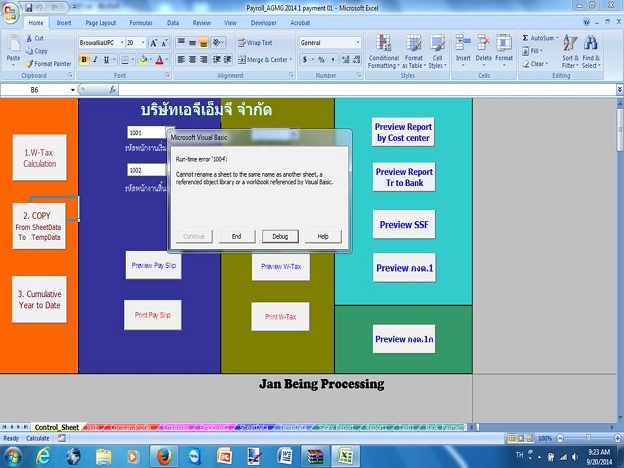Open Firefox from the taskbar
Viewport: 624px width, 468px height.
tap(165, 456)
